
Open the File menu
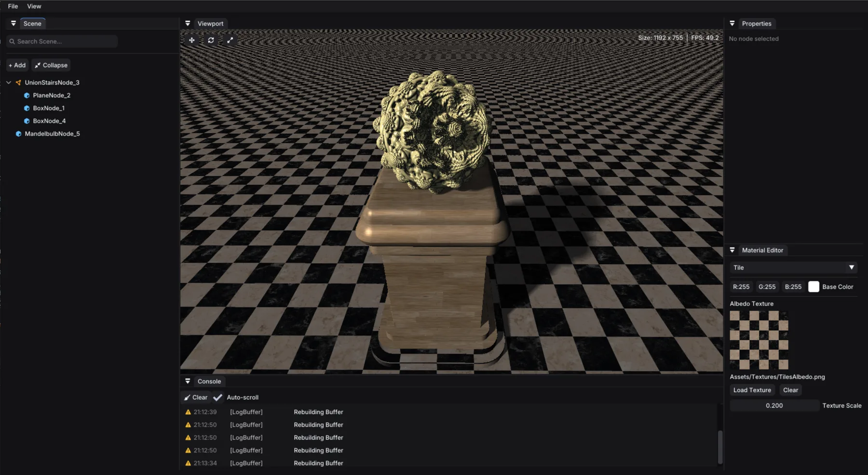pos(13,6)
